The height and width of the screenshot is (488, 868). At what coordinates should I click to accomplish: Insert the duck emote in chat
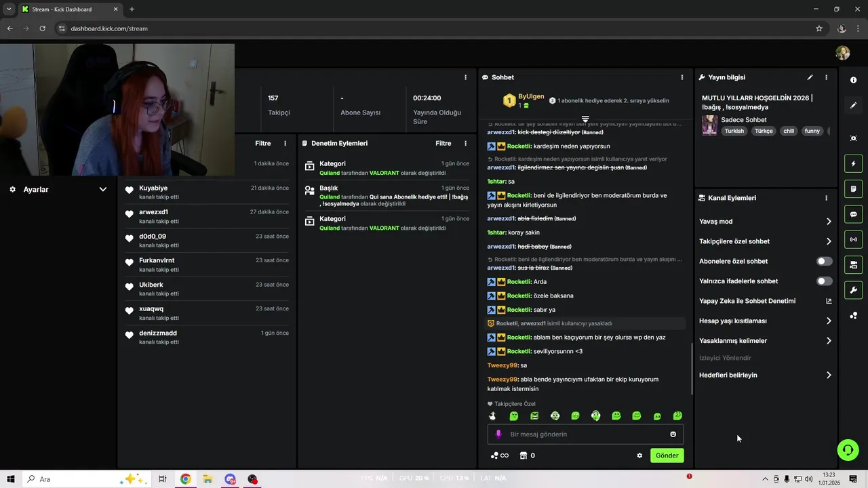(x=493, y=416)
